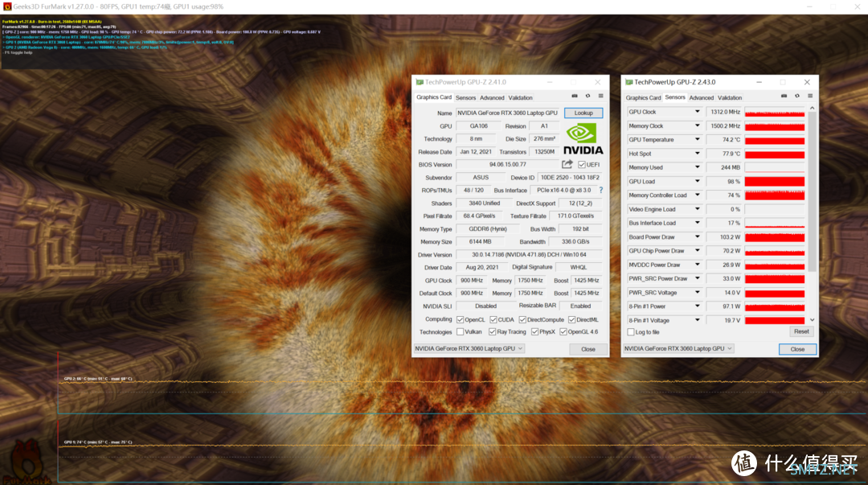Toggle the OpenCL checkbox

tap(460, 320)
